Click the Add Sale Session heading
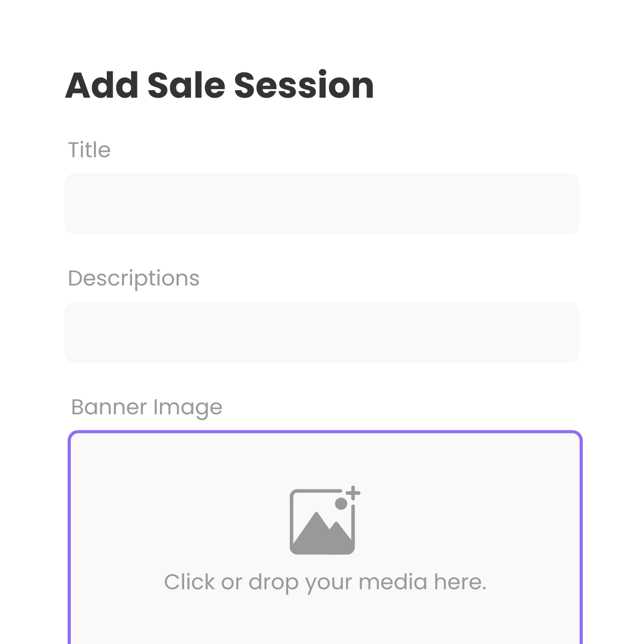Image resolution: width=644 pixels, height=644 pixels. (x=219, y=85)
